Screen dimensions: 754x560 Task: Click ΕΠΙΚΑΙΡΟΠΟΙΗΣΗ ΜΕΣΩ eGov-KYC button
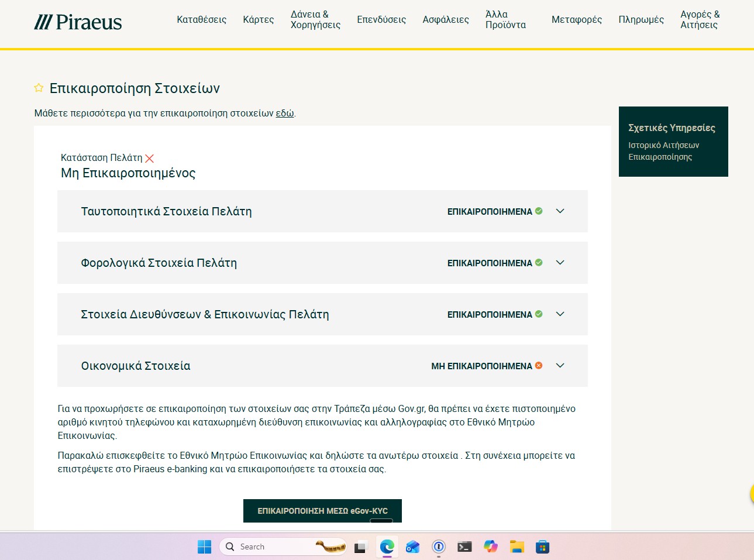(x=322, y=511)
